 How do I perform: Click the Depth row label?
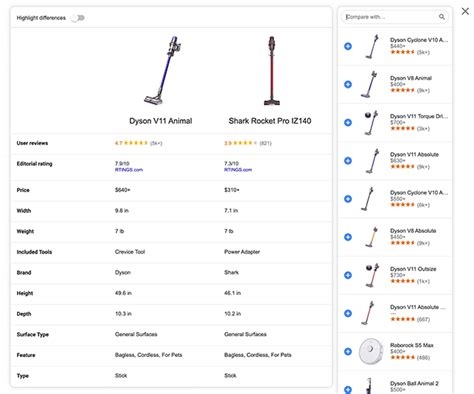(24, 314)
